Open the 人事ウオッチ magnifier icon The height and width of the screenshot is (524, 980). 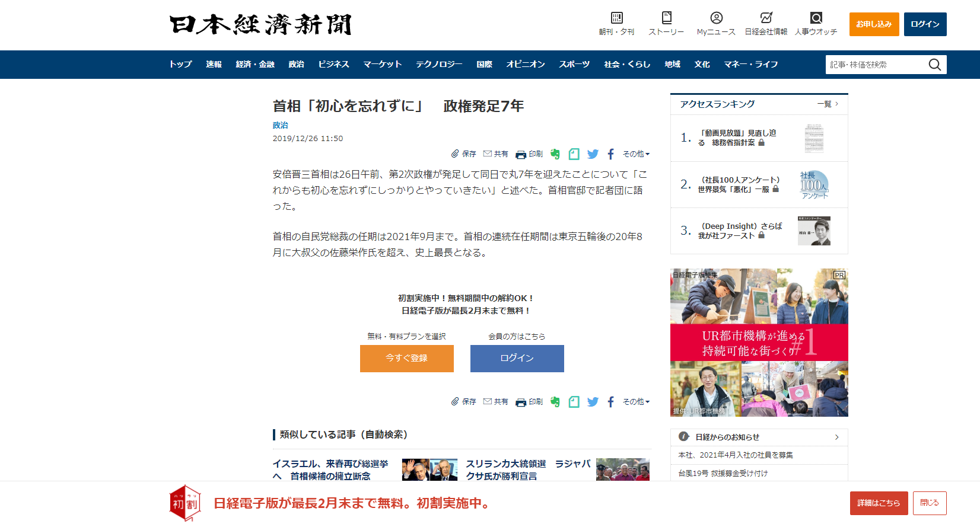[816, 18]
